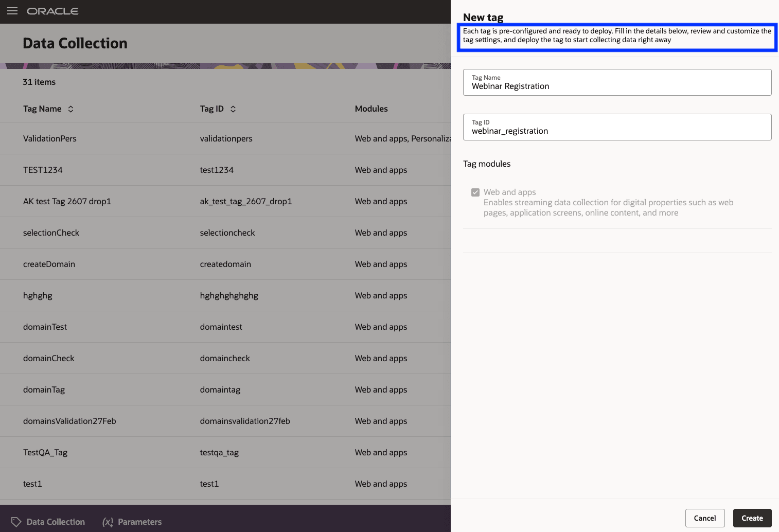Click the test1234 tag ID cell
The image size is (779, 532).
point(217,170)
